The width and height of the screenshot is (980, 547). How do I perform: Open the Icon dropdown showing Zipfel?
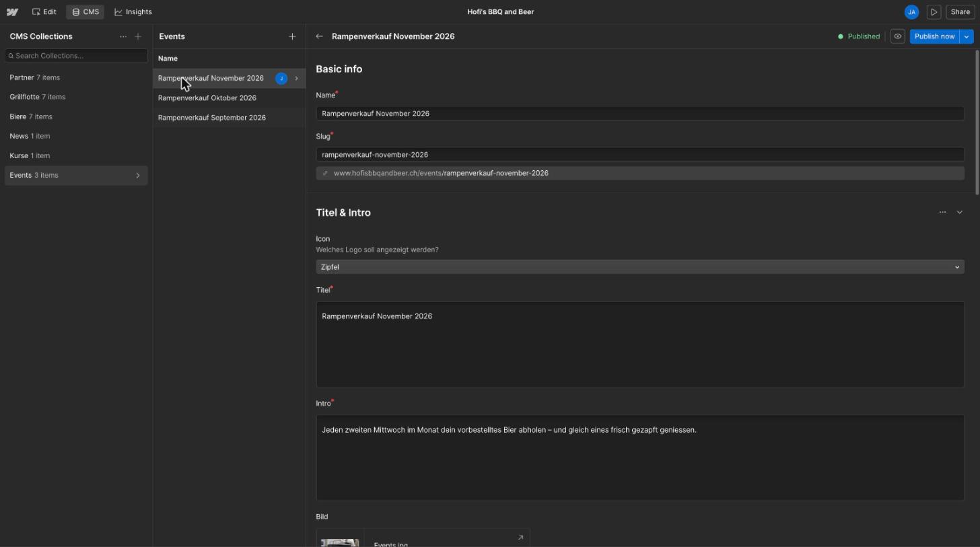point(640,267)
